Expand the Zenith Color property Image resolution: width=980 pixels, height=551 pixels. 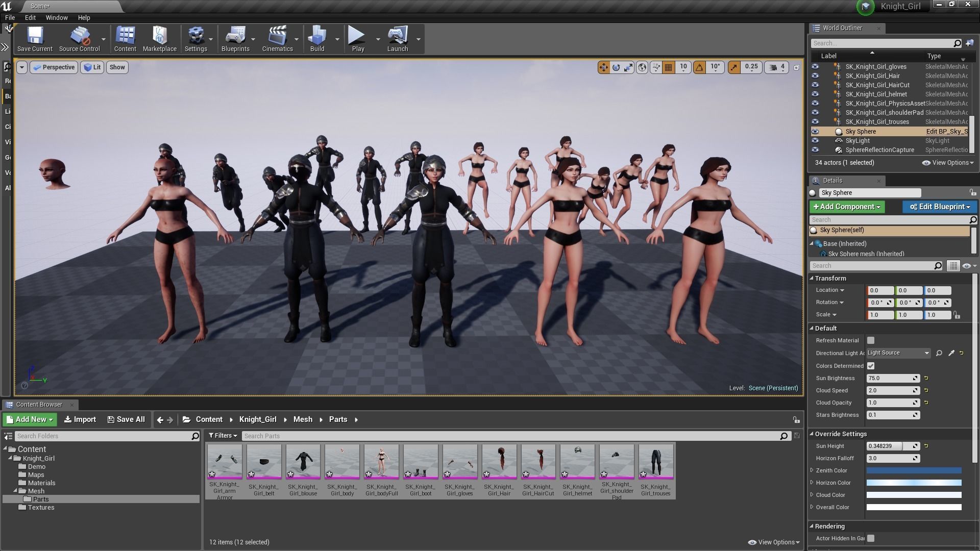click(812, 470)
